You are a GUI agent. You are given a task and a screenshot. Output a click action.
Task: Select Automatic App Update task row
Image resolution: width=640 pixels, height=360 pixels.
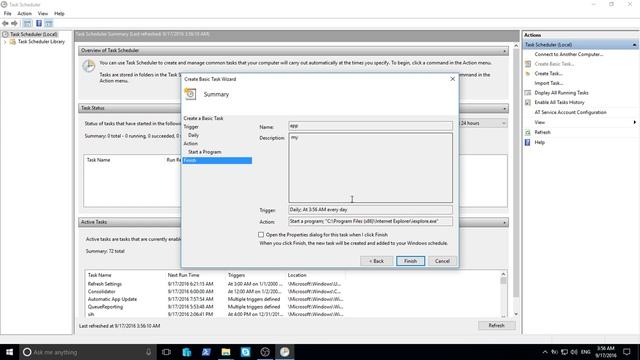pos(214,299)
